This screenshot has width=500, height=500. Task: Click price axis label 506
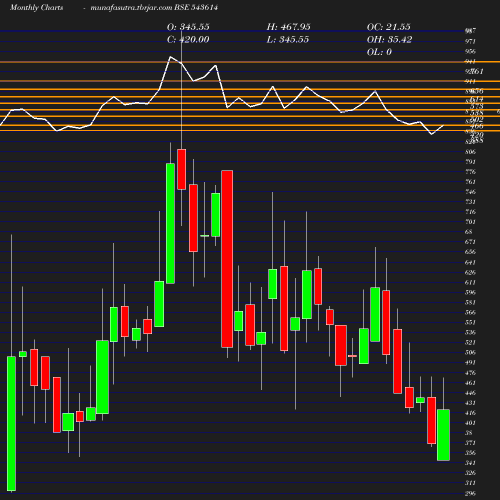(470, 352)
